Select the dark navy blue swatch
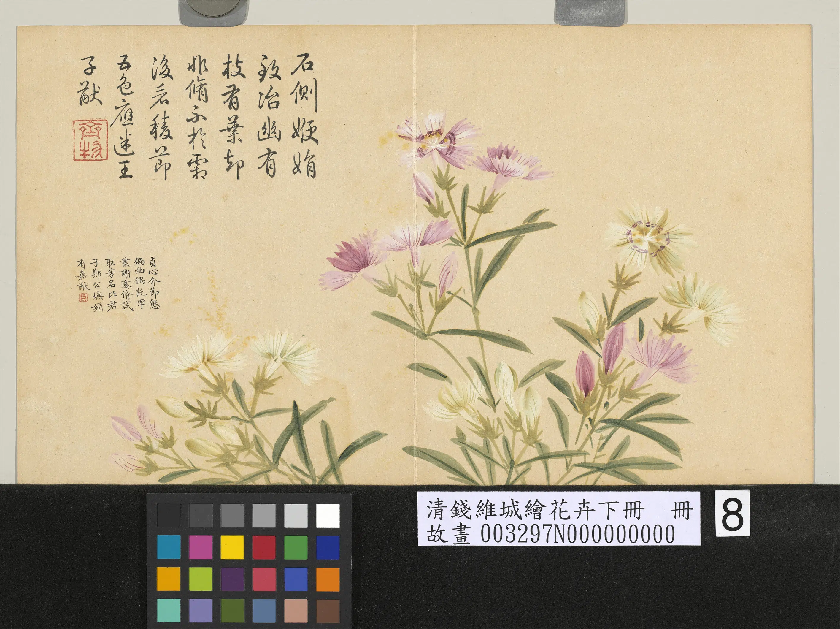This screenshot has height=629, width=840. 328,547
